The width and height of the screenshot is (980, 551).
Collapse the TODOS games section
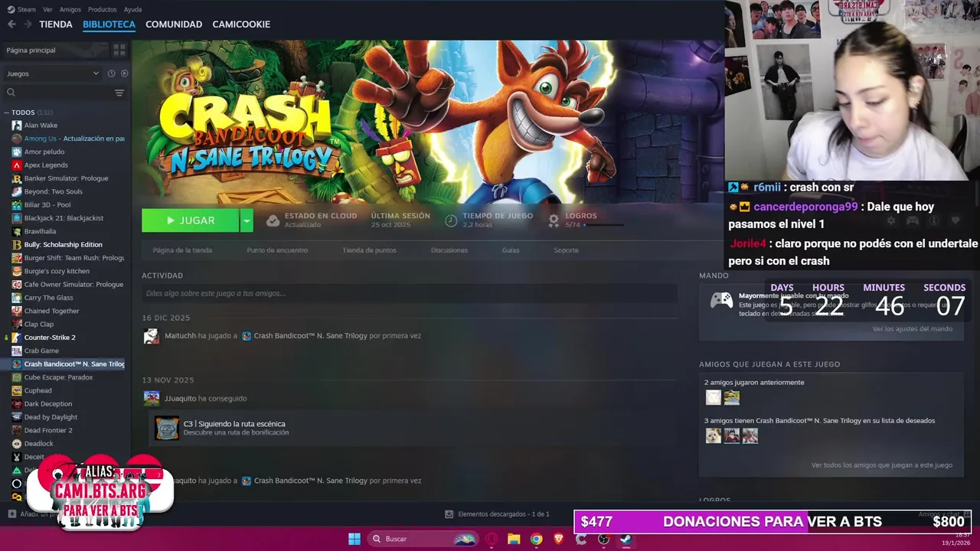(x=7, y=112)
